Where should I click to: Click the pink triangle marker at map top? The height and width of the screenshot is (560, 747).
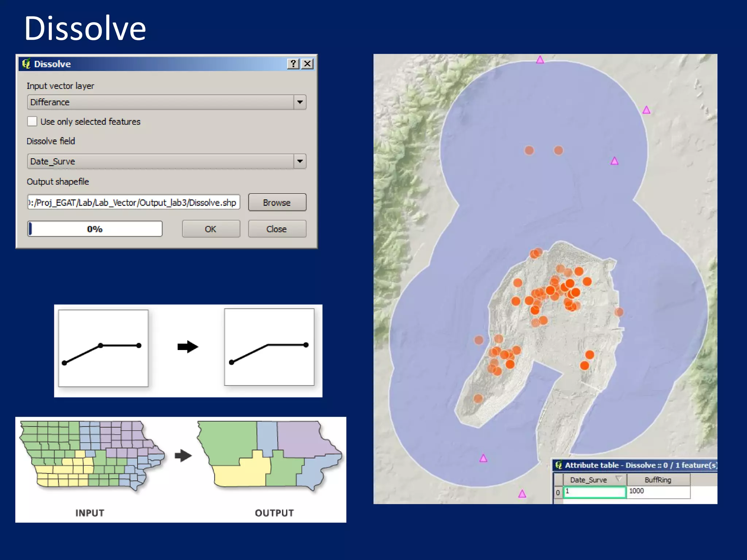[x=540, y=60]
